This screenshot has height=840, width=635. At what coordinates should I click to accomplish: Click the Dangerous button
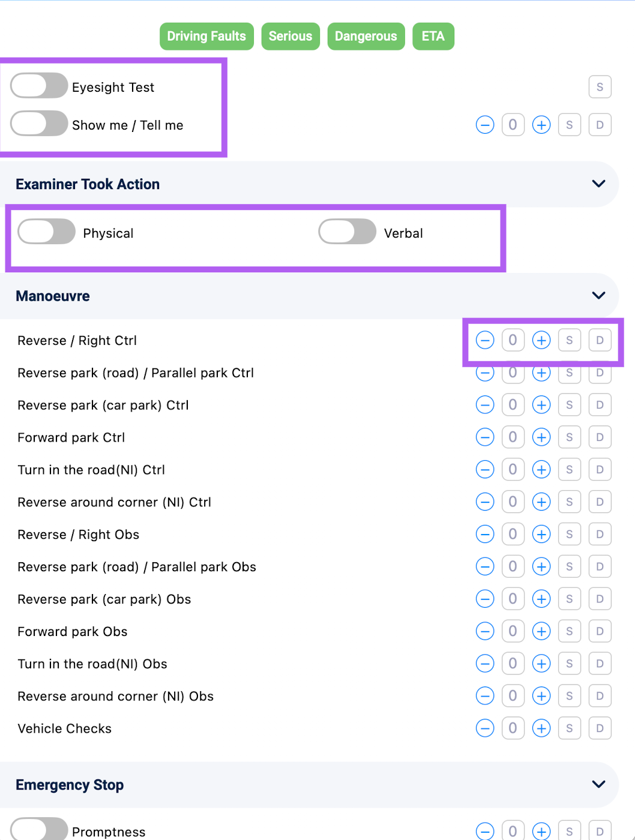(x=366, y=37)
